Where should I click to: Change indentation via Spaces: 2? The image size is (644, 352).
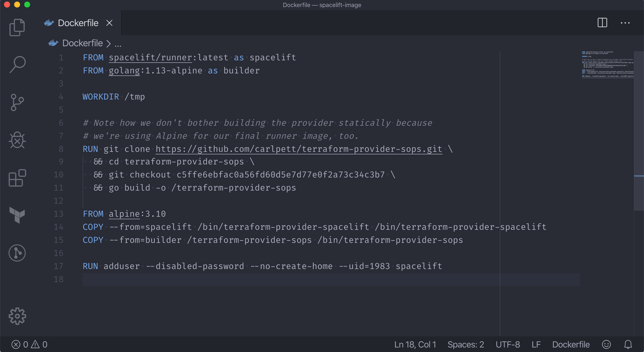tap(466, 344)
